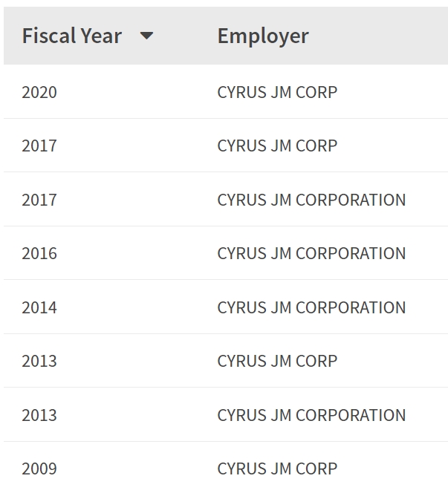448x493 pixels.
Task: Open CYRUS JM CORPORATION in the 2014 row
Action: point(311,307)
